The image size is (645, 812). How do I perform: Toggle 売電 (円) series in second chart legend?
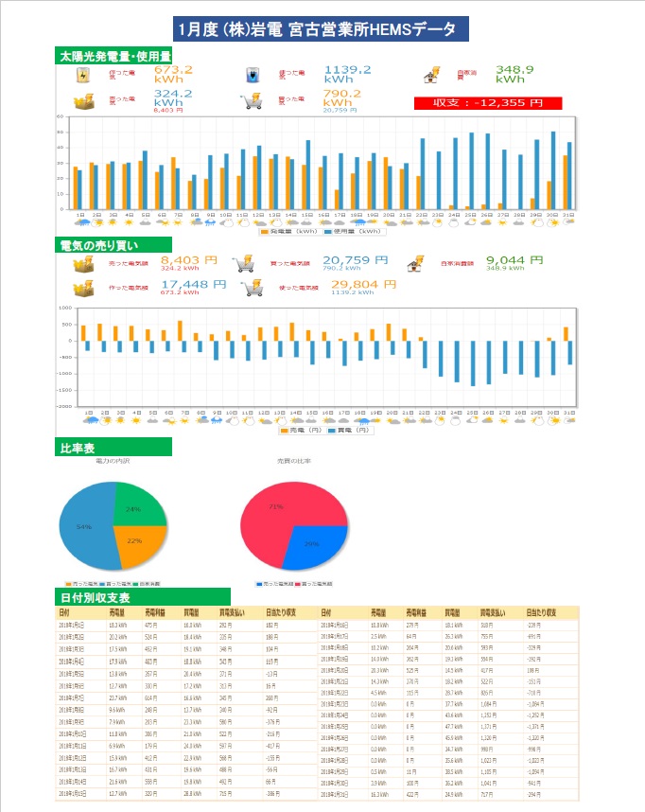pyautogui.click(x=299, y=430)
